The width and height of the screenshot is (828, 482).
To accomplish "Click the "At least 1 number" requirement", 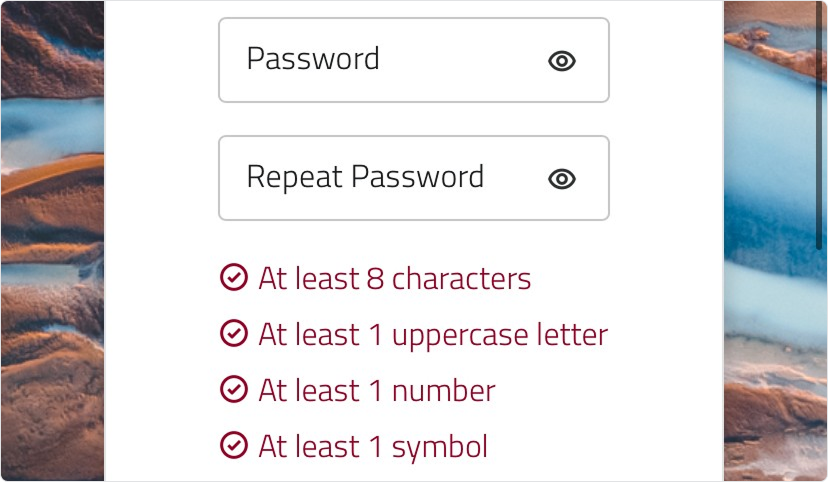I will pos(376,390).
